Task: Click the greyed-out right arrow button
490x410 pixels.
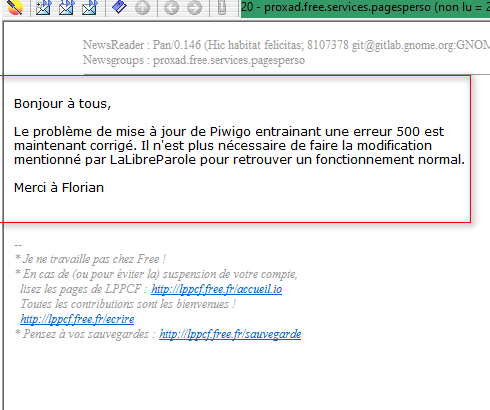Action: pyautogui.click(x=195, y=7)
